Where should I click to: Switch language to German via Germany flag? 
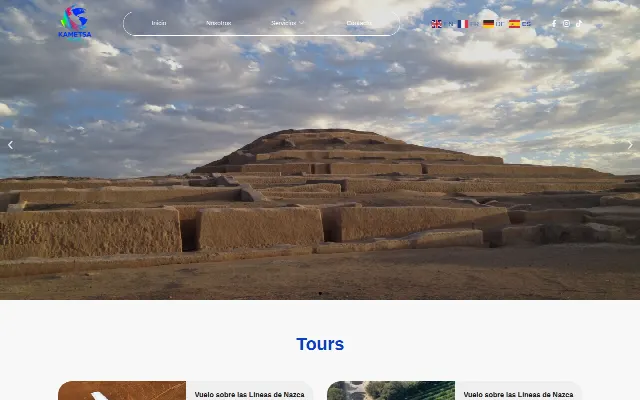[488, 24]
